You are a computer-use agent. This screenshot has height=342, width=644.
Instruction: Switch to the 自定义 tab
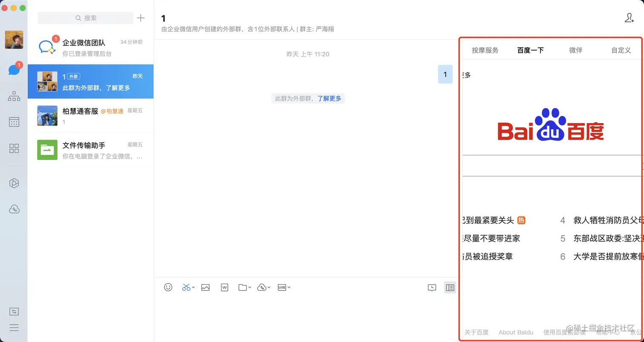621,50
